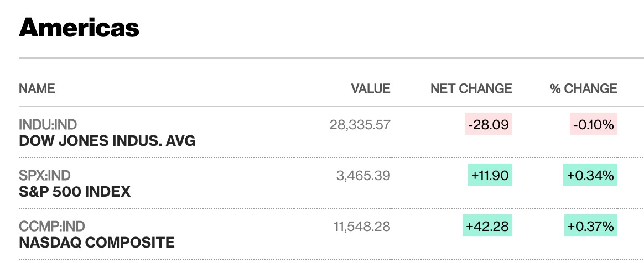Viewport: 644px width, 263px height.
Task: Click the NET CHANGE column header
Action: point(471,88)
